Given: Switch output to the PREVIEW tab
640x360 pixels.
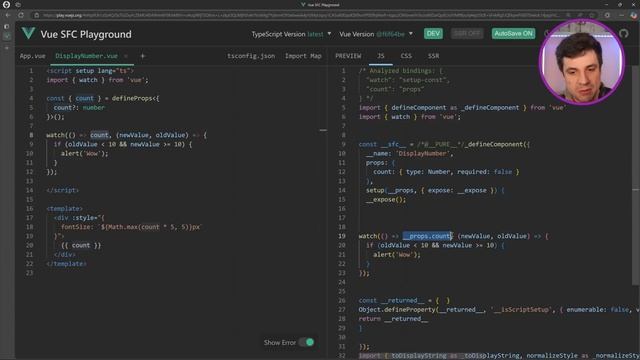Looking at the screenshot, I should pos(348,56).
